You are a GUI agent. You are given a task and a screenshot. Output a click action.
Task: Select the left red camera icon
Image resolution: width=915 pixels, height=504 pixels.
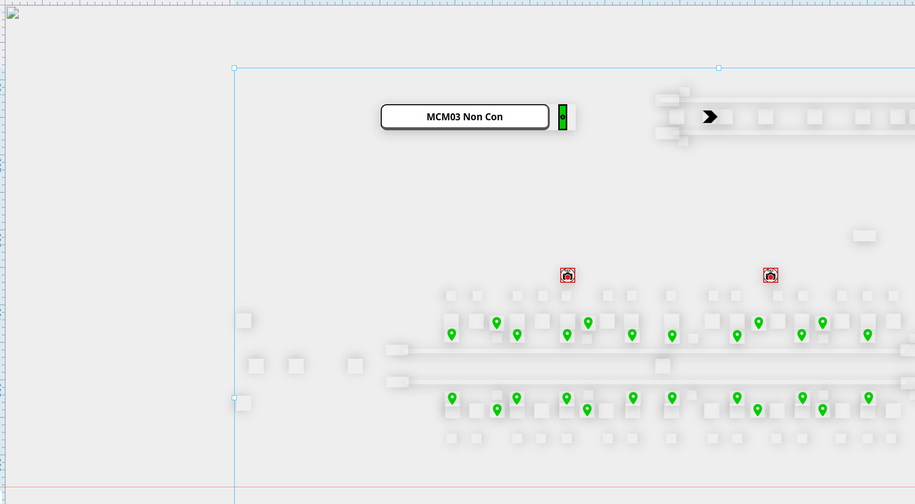[567, 275]
